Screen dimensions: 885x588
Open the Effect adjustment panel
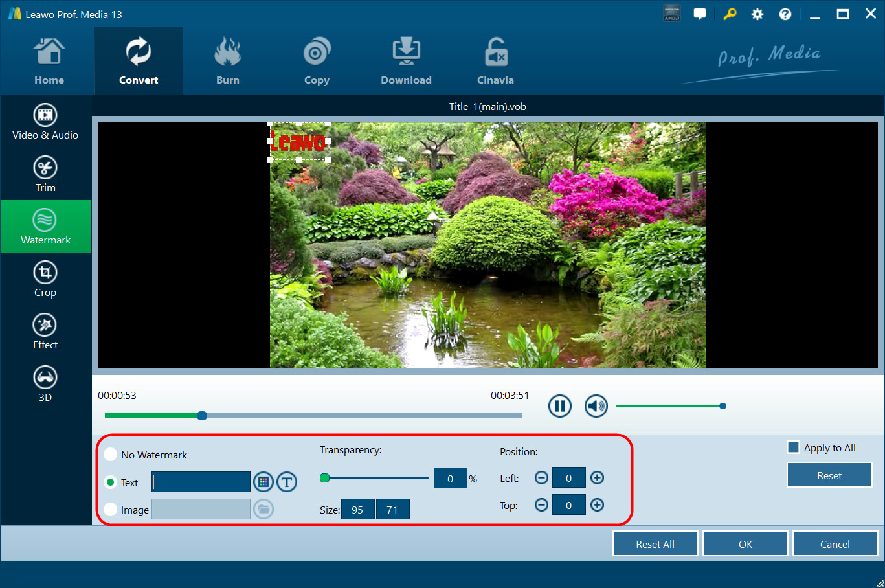(x=45, y=332)
